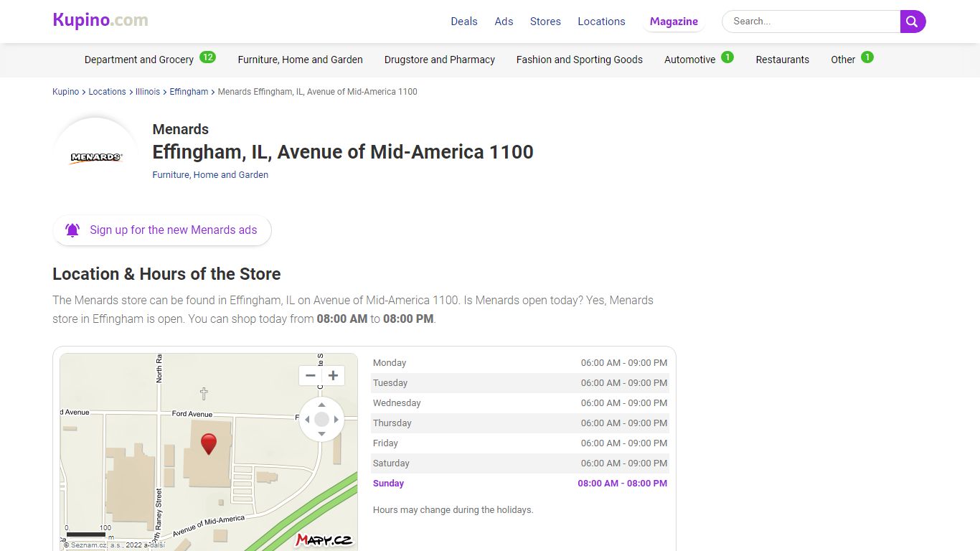Image resolution: width=980 pixels, height=551 pixels.
Task: Select Restaurants category
Action: click(783, 60)
